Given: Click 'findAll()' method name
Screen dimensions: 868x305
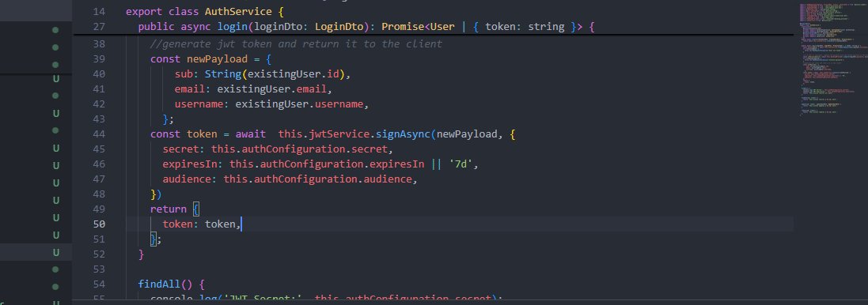Looking at the screenshot, I should pos(165,284).
